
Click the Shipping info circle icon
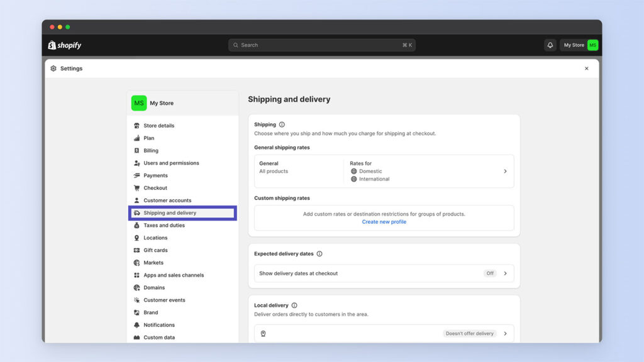tap(282, 124)
